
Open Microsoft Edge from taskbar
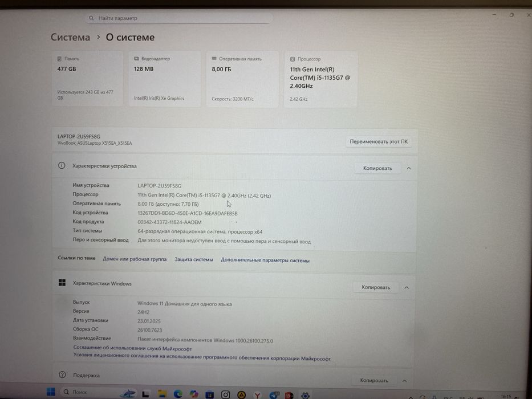[178, 394]
